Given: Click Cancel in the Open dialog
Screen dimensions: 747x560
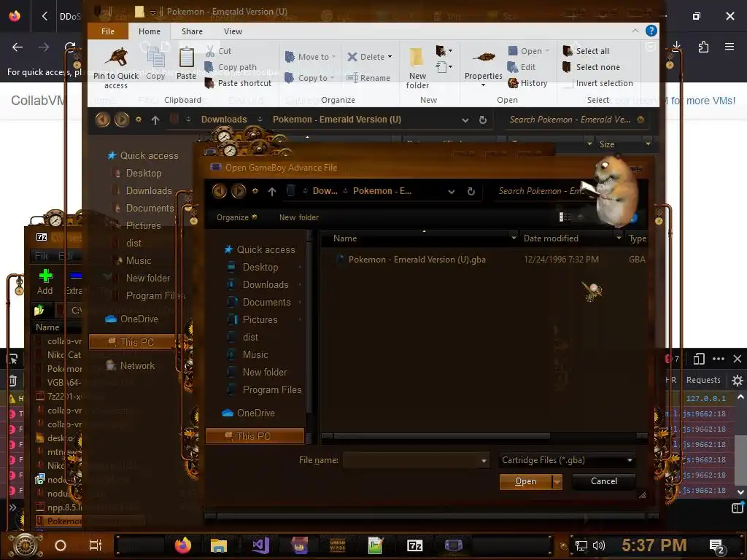Looking at the screenshot, I should pos(603,481).
